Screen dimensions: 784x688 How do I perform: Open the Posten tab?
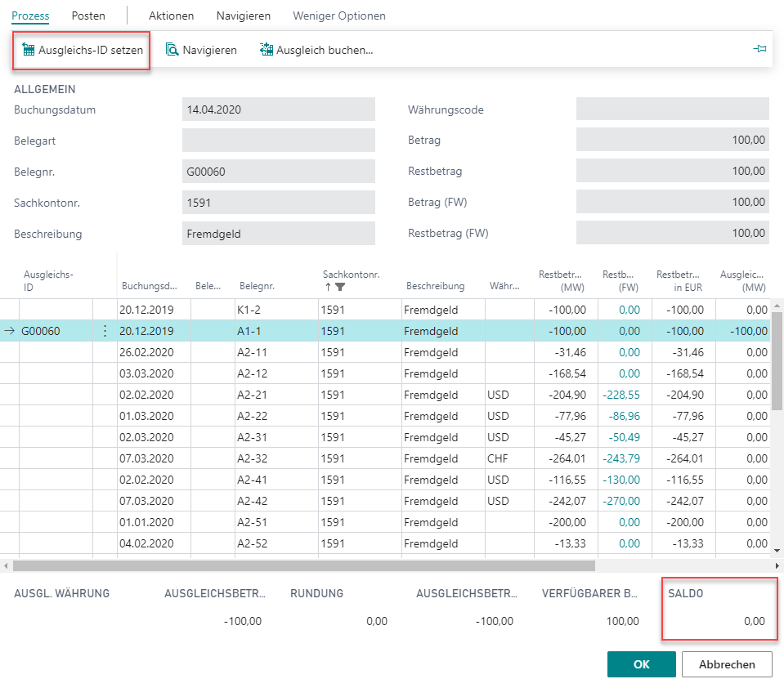click(88, 16)
